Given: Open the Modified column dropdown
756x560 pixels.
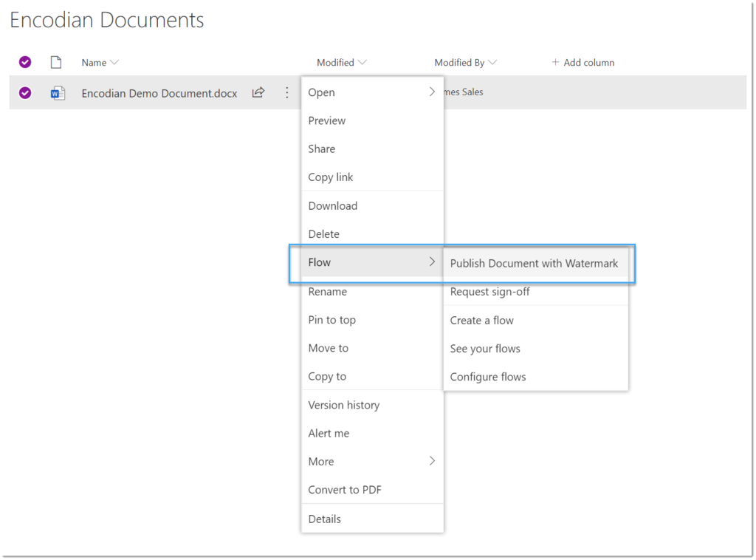Looking at the screenshot, I should pyautogui.click(x=362, y=62).
